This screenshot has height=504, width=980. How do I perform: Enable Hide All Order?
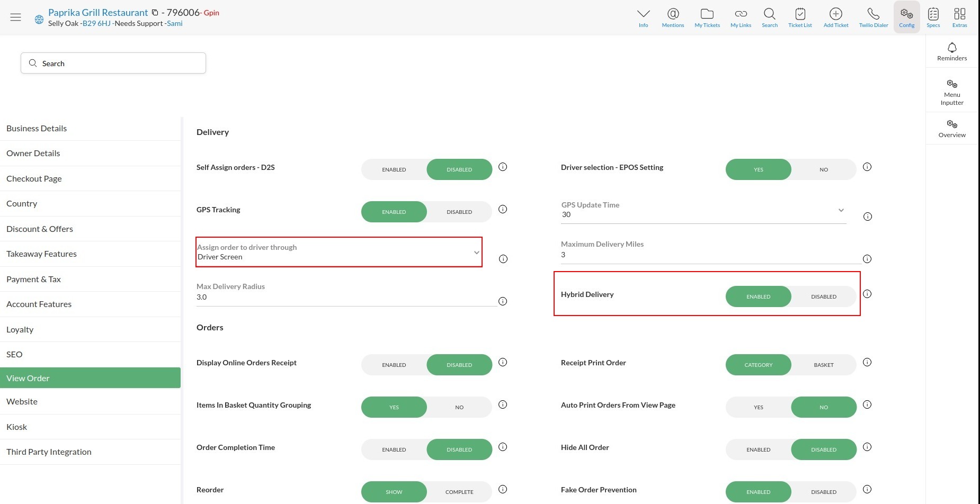tap(759, 449)
